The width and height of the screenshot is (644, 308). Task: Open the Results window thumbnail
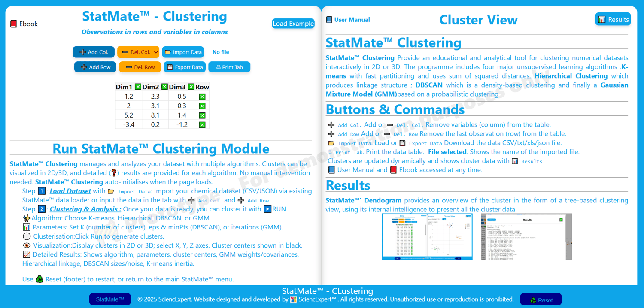526,236
